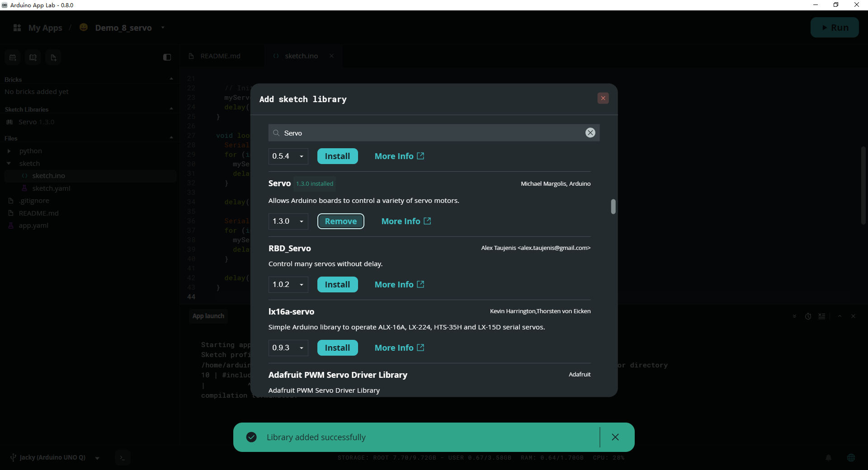Viewport: 868px width, 470px height.
Task: Click the Add sketch library book icon
Action: pyautogui.click(x=33, y=57)
